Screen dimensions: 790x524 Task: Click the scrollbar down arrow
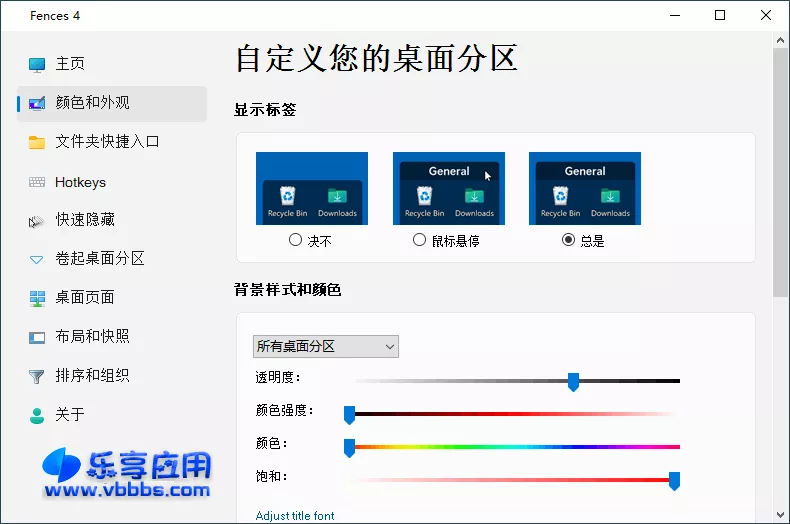780,515
